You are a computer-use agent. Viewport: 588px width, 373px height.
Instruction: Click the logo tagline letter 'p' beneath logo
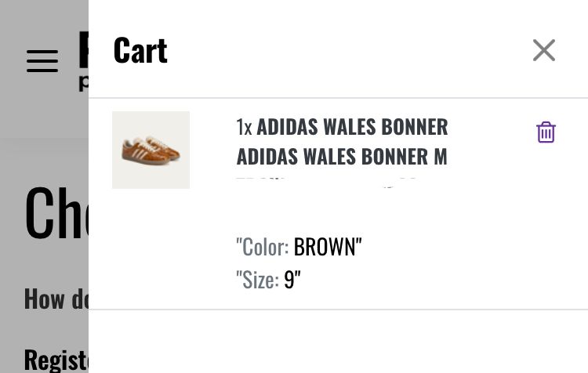point(84,83)
